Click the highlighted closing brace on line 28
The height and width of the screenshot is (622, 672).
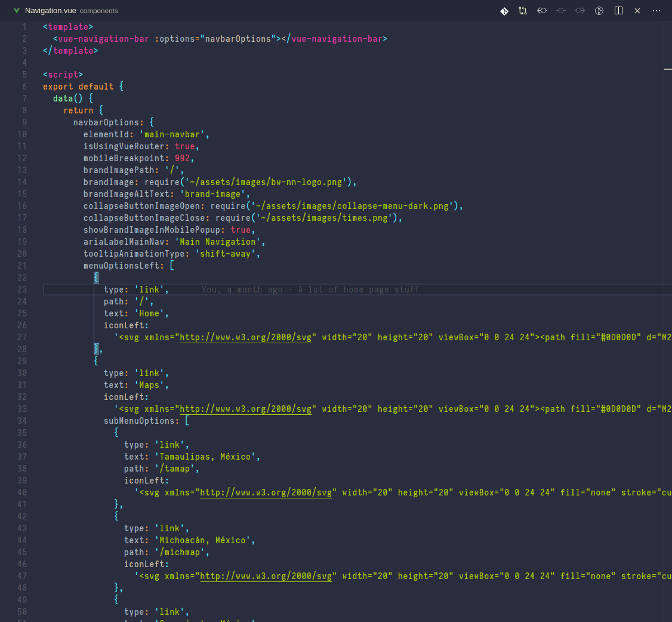click(x=96, y=349)
